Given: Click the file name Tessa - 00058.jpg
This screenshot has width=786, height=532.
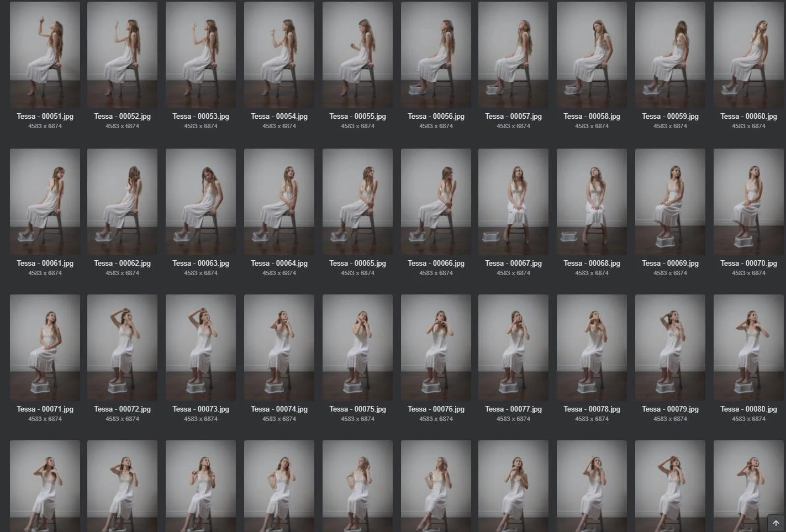Looking at the screenshot, I should coord(592,117).
